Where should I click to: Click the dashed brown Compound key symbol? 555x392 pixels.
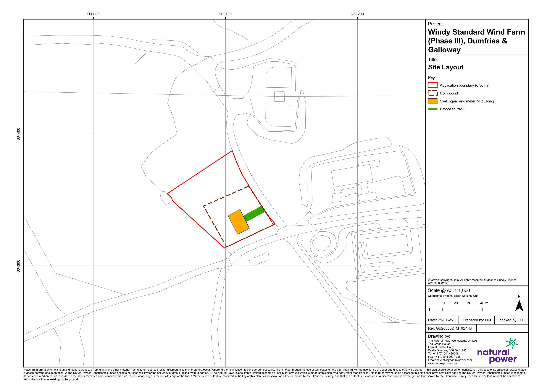click(433, 93)
